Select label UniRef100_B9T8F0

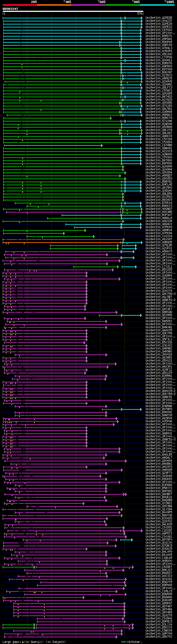[159, 539]
